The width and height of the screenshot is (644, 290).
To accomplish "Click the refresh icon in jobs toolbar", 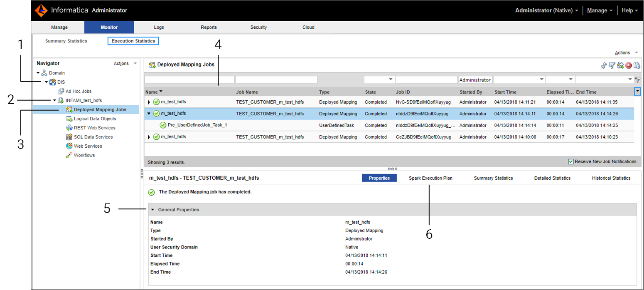I will click(604, 65).
